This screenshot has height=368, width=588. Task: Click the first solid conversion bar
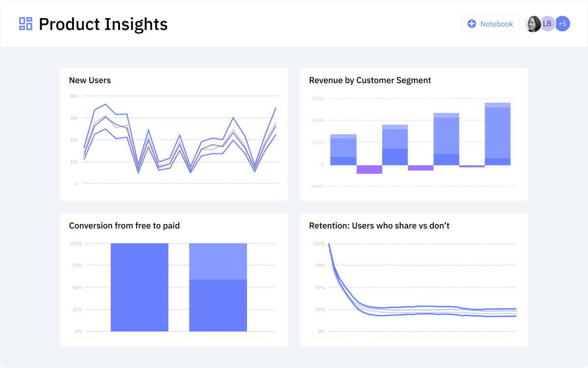pos(139,287)
